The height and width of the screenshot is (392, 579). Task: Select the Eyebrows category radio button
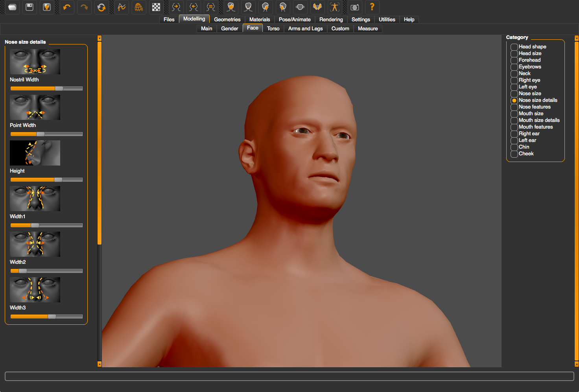[514, 67]
